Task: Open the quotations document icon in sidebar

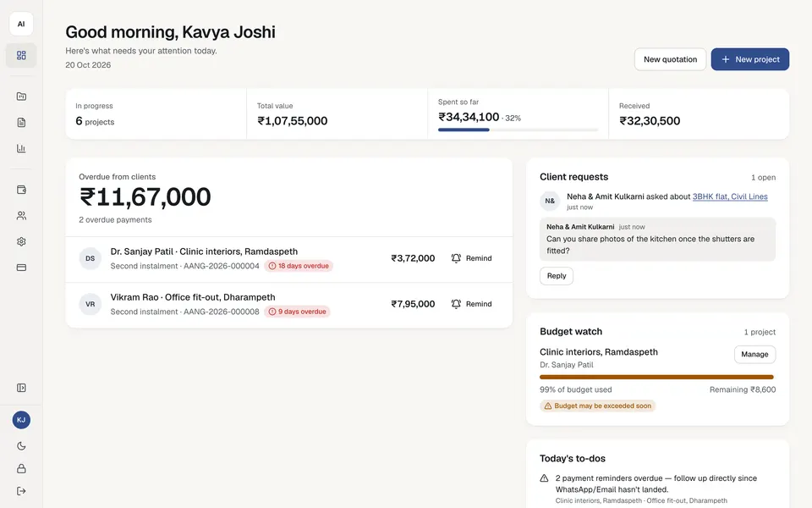Action: (21, 122)
